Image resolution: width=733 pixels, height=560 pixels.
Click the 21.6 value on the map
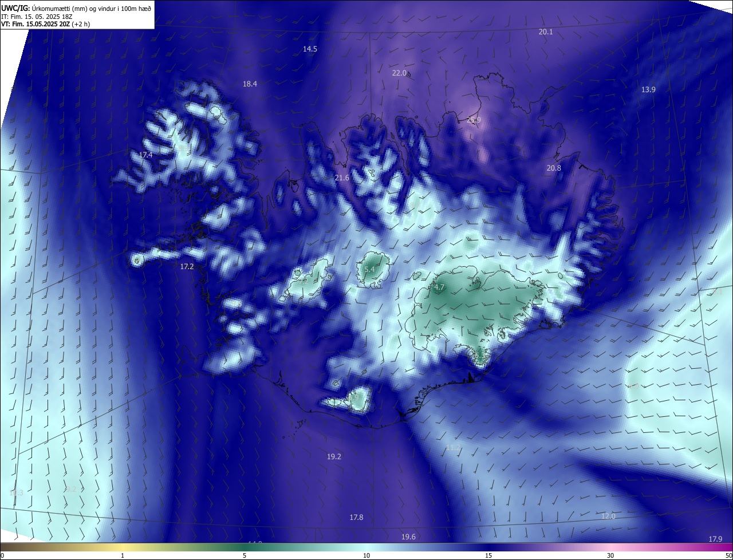342,178
